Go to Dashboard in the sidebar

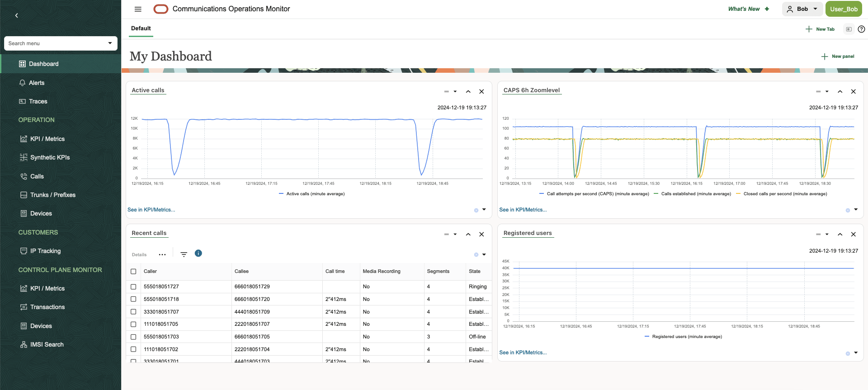click(x=61, y=64)
